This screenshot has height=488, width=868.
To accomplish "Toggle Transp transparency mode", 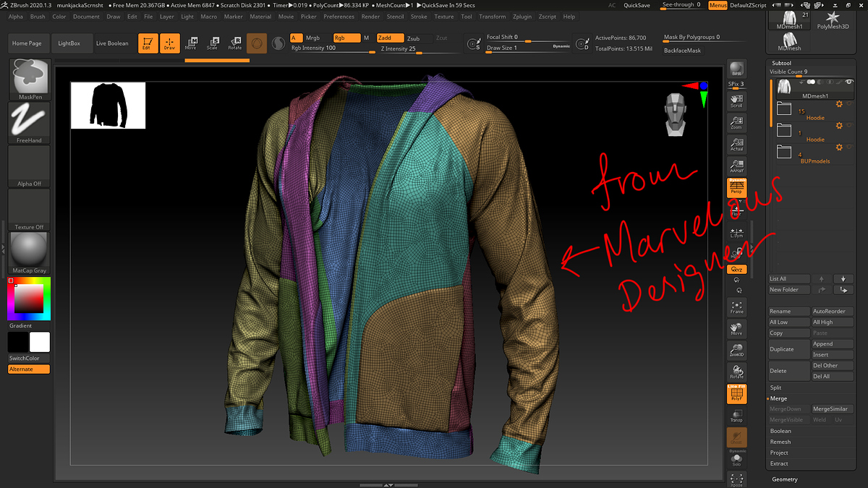I will [x=736, y=416].
